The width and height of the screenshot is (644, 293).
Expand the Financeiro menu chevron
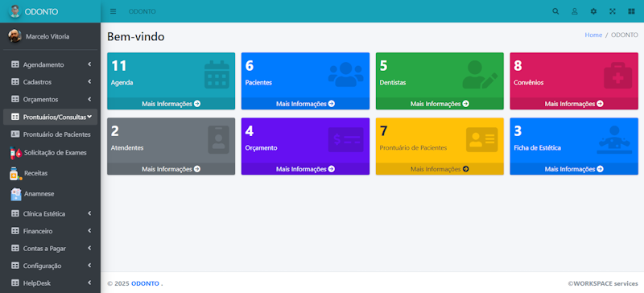pos(89,230)
